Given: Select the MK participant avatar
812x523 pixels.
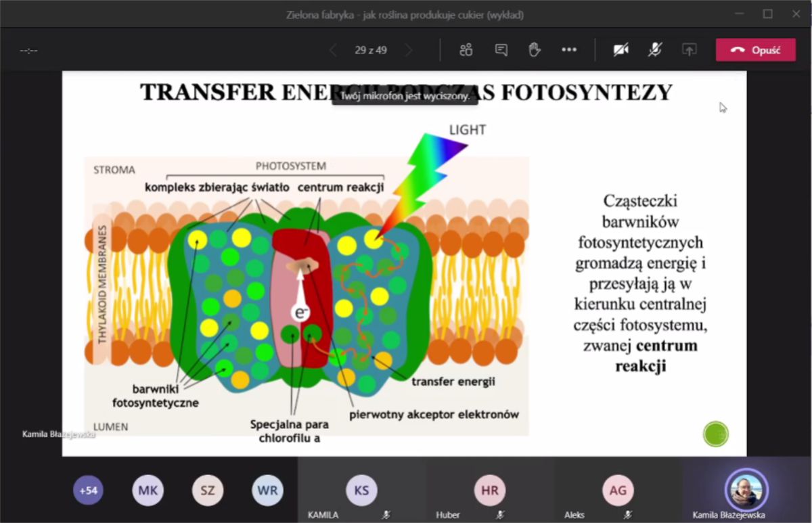Looking at the screenshot, I should click(x=148, y=491).
